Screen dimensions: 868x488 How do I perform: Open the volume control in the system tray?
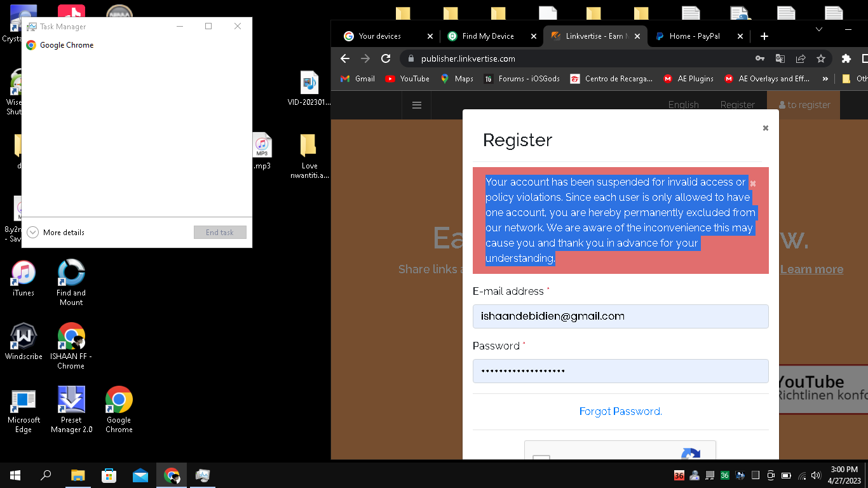point(816,475)
